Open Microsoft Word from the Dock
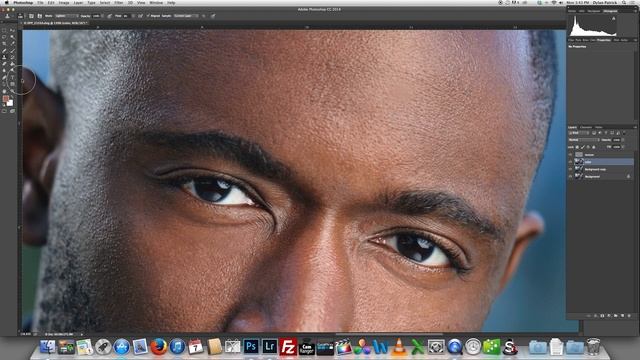The height and width of the screenshot is (360, 640). (380, 347)
